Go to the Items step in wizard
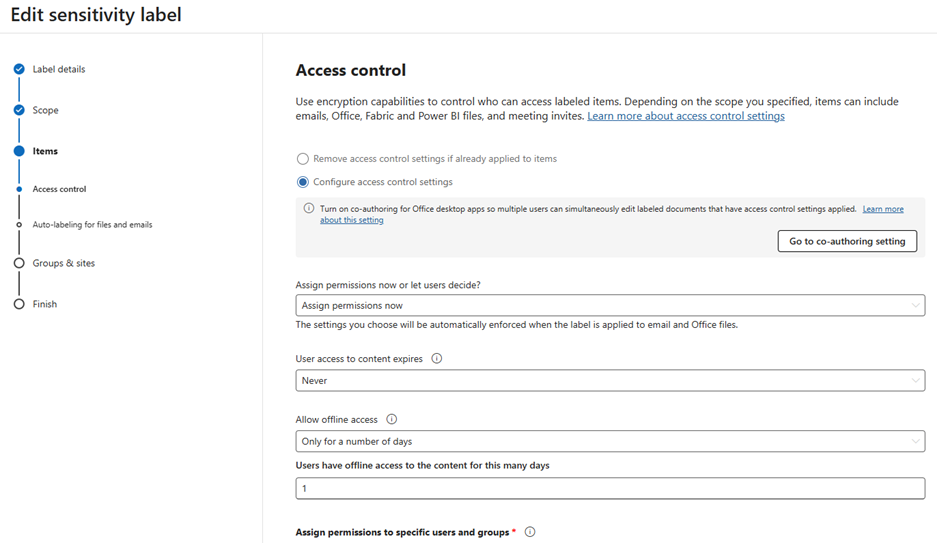The image size is (937, 543). [45, 151]
